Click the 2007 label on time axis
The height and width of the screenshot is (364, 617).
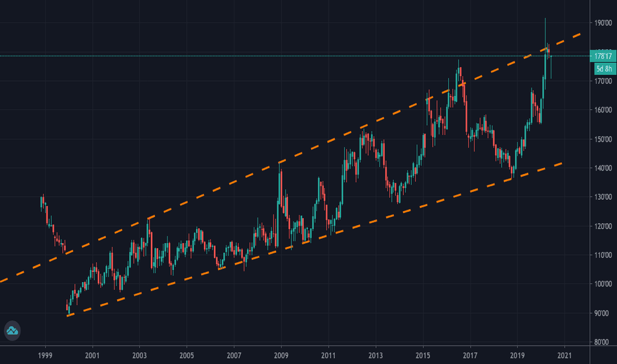click(234, 355)
